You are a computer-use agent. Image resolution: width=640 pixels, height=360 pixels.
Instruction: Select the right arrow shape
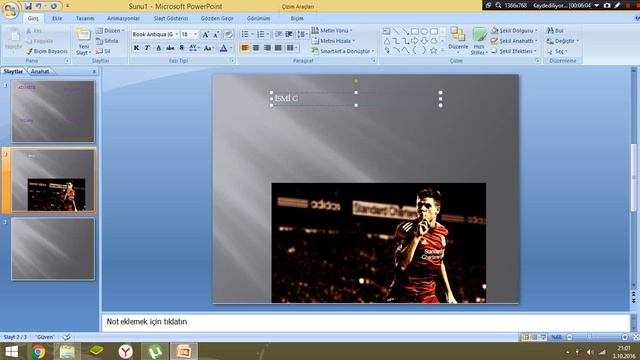[415, 41]
